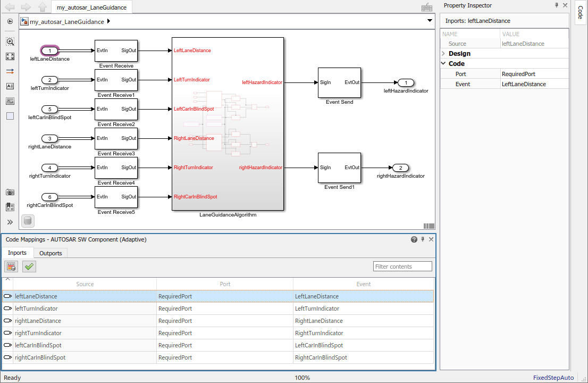This screenshot has width=588, height=383.
Task: Switch to the Outports tab
Action: [51, 253]
